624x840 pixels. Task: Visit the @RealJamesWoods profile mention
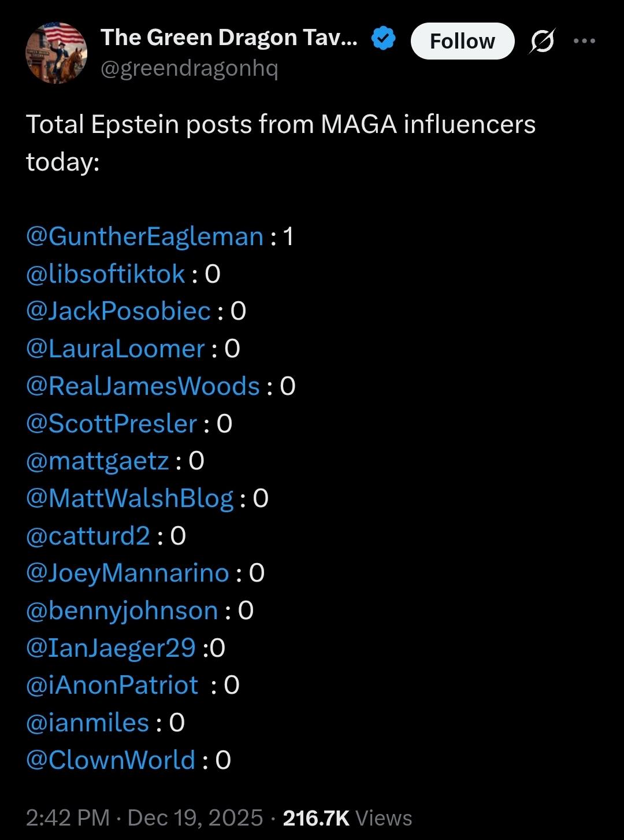pos(143,386)
